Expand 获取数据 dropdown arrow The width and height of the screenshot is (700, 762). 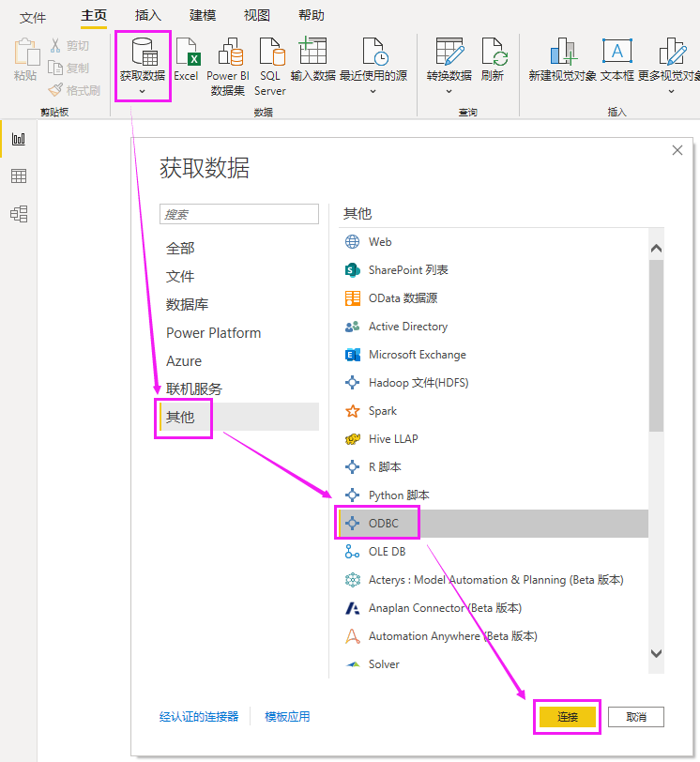pos(143,91)
